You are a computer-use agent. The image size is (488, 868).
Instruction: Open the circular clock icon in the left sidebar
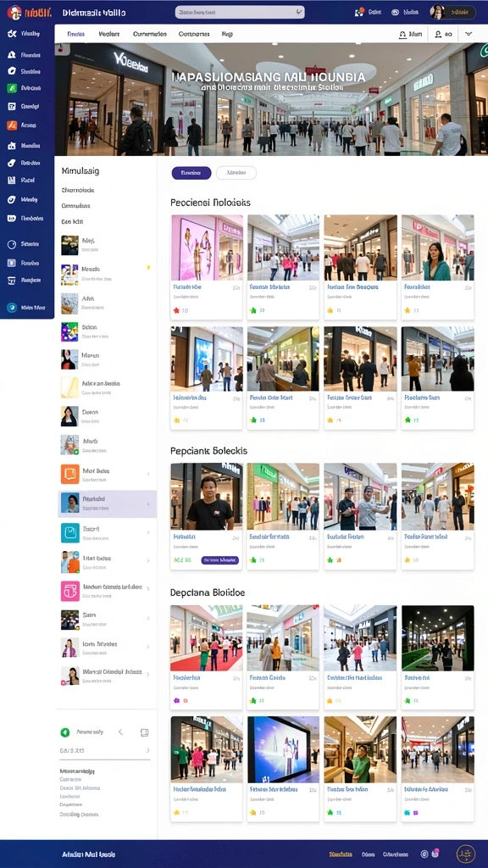point(11,244)
